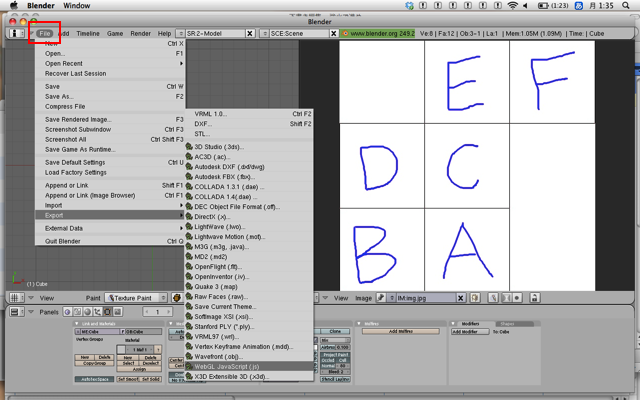Click the LightWave (.lwo) script icon
640x400 pixels.
[x=189, y=227]
